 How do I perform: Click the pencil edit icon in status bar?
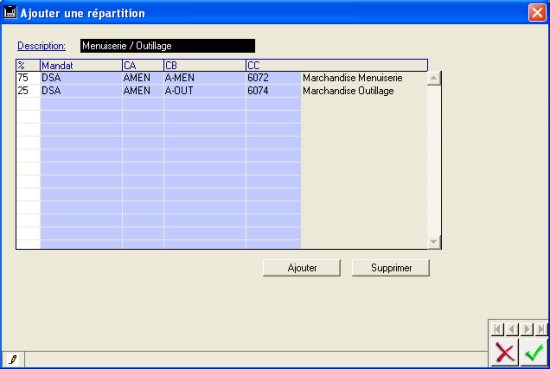pos(13,360)
